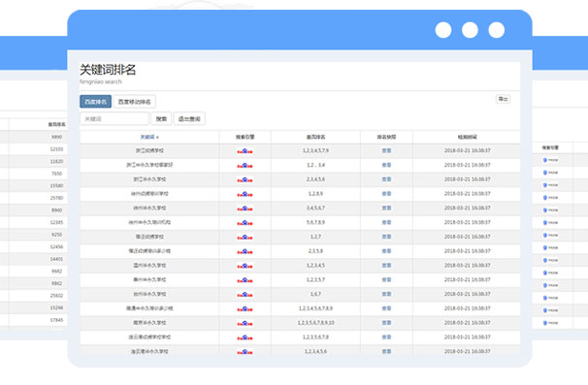Screen dimensions: 588x385
Task: Open snapshot link in row ranked 5,6,7,8,9
Action: tap(386, 222)
